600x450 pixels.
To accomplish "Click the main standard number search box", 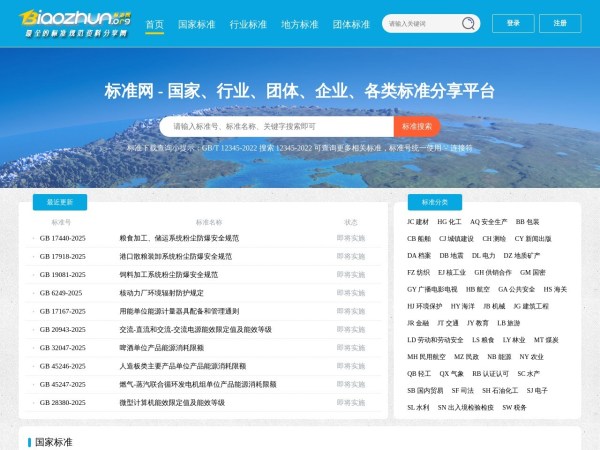I will [x=275, y=127].
